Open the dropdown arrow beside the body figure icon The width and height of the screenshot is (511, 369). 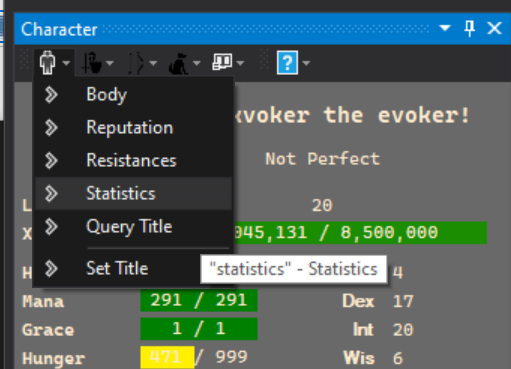click(x=66, y=63)
